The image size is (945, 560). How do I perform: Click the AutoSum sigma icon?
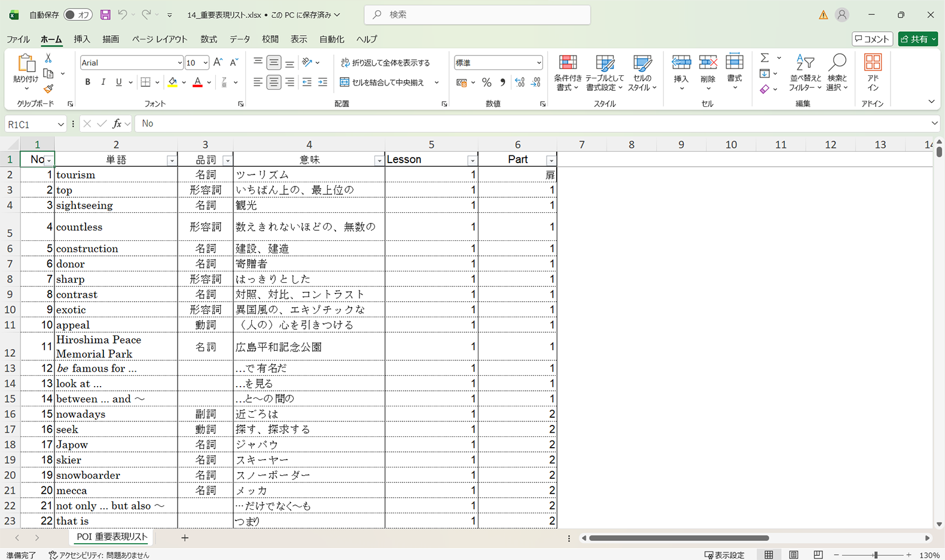[x=764, y=58]
